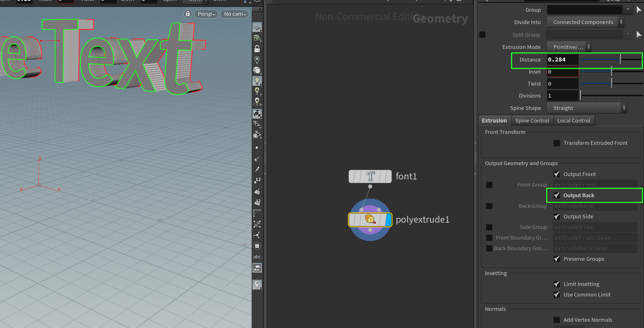Switch to the Local Control tab
Screen dimensions: 644x328
574,120
